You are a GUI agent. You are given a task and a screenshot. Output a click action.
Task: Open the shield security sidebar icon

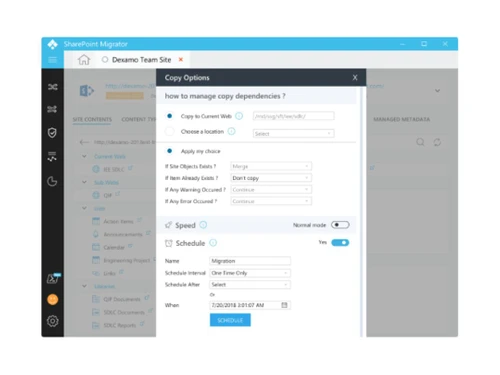coord(52,133)
